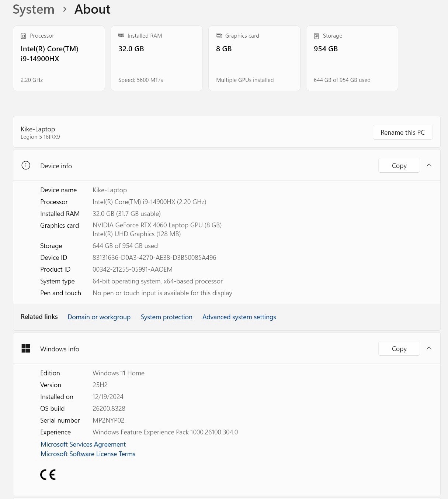Select the Device ID value 83131636-D0A3-4270-AE38-D3B50085A496

tap(154, 258)
